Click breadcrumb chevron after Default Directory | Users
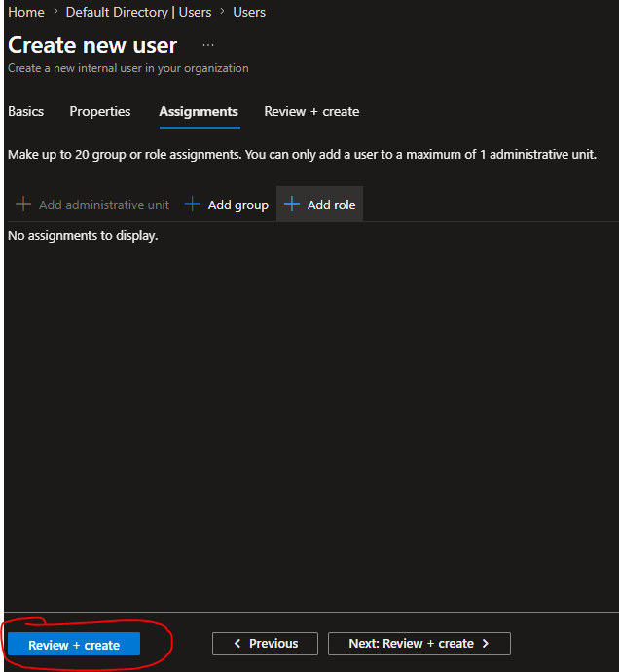This screenshot has height=672, width=619. click(222, 12)
